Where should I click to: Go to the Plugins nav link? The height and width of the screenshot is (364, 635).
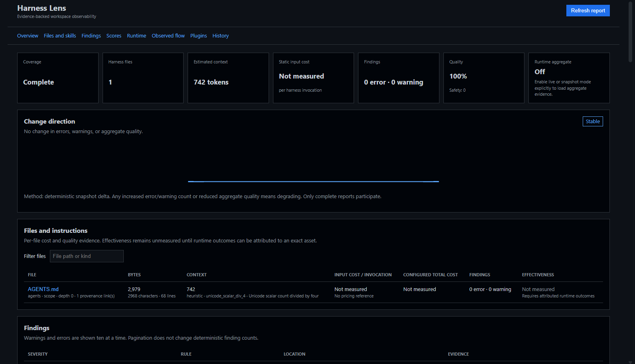pos(198,36)
